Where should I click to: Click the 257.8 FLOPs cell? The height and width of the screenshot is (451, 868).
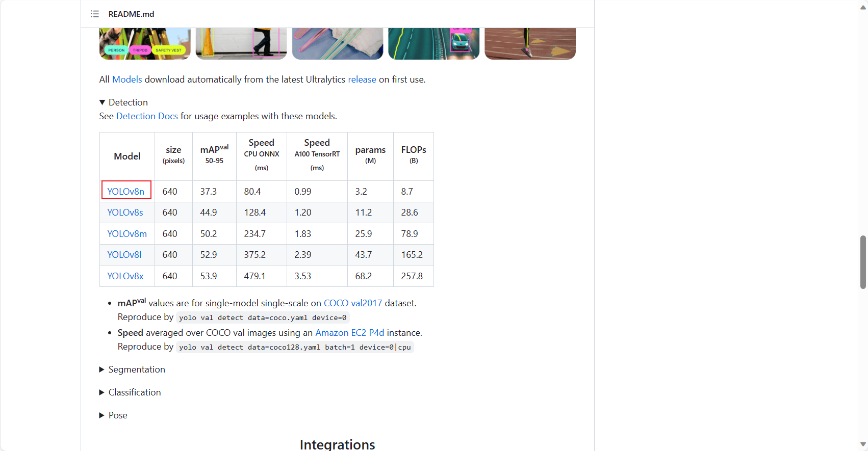point(414,276)
